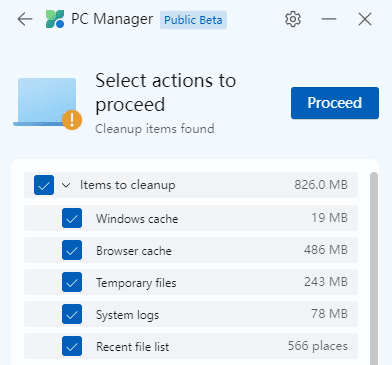This screenshot has height=365, width=392.
Task: Close the PC Manager window
Action: [x=365, y=19]
